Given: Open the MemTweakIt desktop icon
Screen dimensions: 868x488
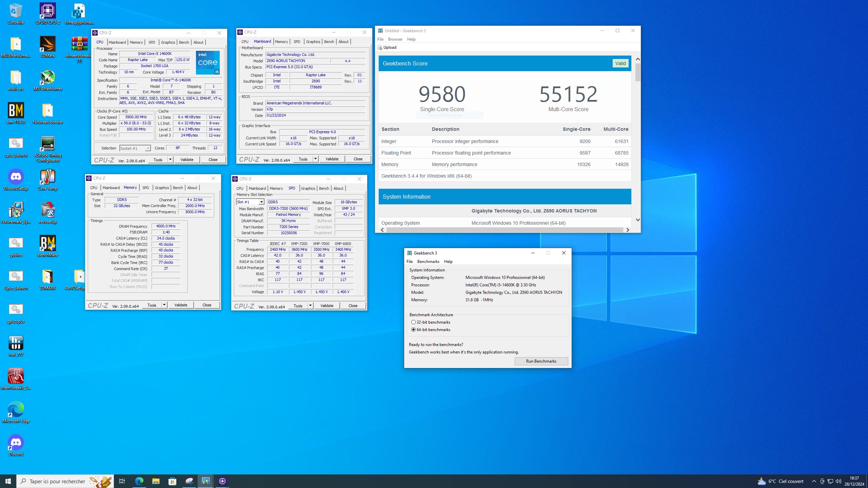Looking at the screenshot, I should pyautogui.click(x=16, y=379).
